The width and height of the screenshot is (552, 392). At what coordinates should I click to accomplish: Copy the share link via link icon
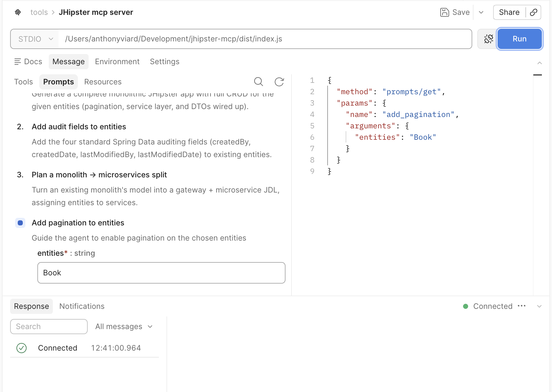(533, 12)
